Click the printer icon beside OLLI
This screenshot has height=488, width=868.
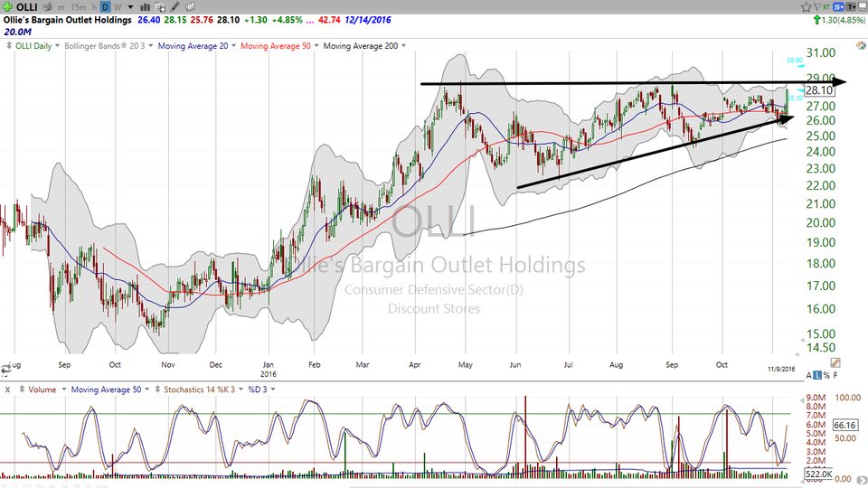click(48, 7)
